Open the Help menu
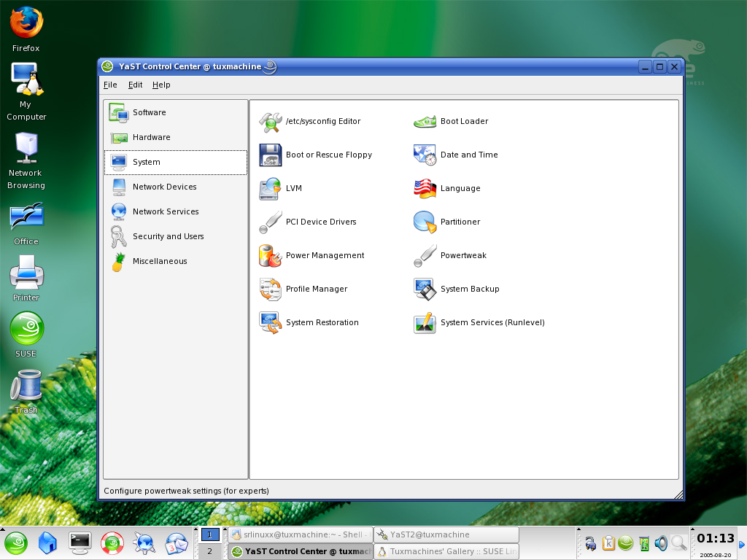The width and height of the screenshot is (747, 560). click(x=161, y=85)
